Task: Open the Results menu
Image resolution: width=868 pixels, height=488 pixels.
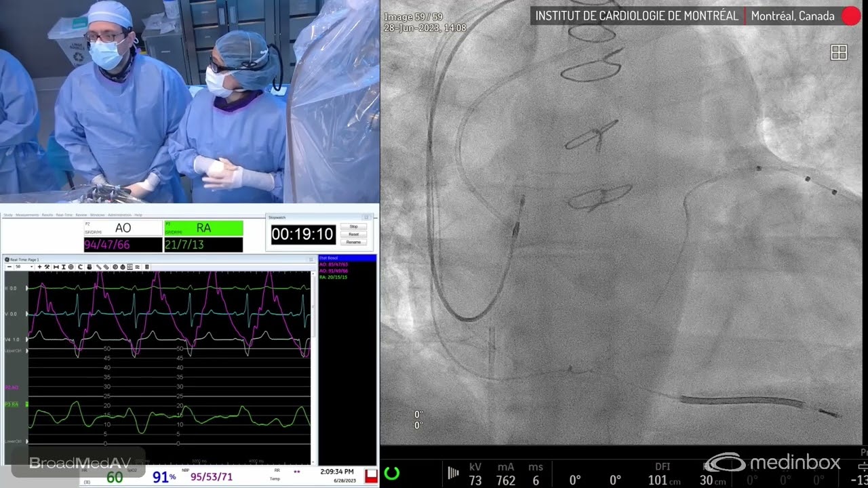Action: click(x=47, y=215)
